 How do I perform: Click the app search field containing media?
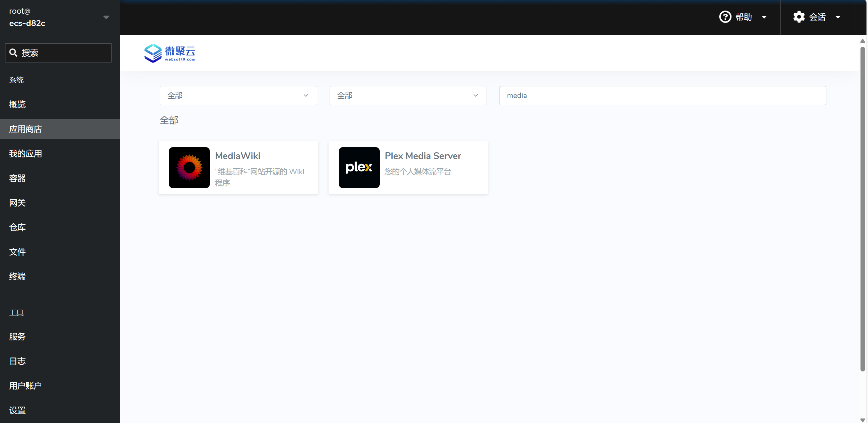click(x=662, y=96)
